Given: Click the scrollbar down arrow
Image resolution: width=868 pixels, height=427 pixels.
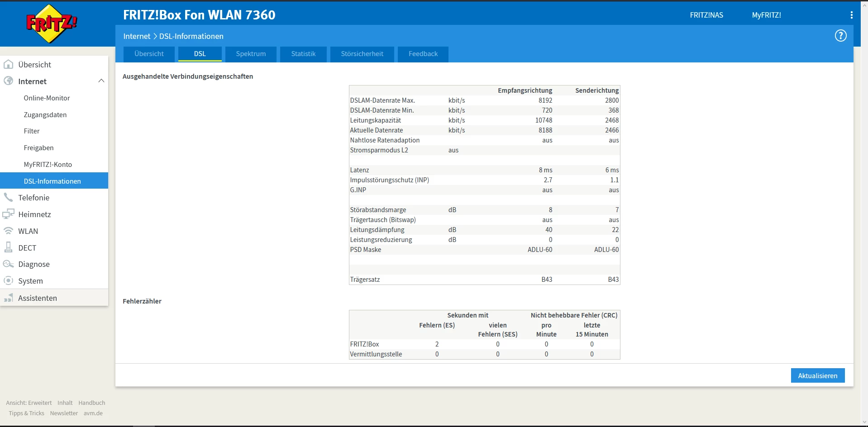Looking at the screenshot, I should pos(864,422).
